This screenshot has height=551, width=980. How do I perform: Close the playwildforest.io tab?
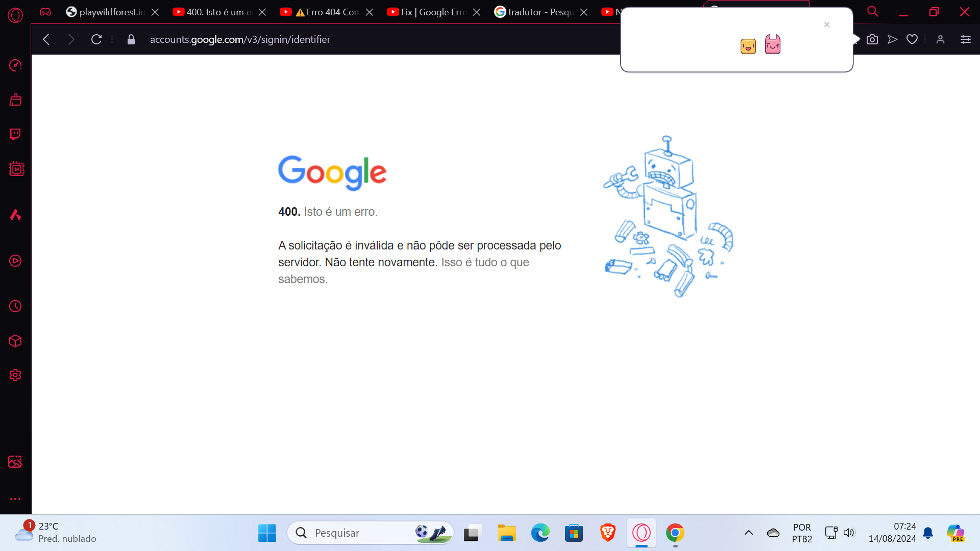155,12
